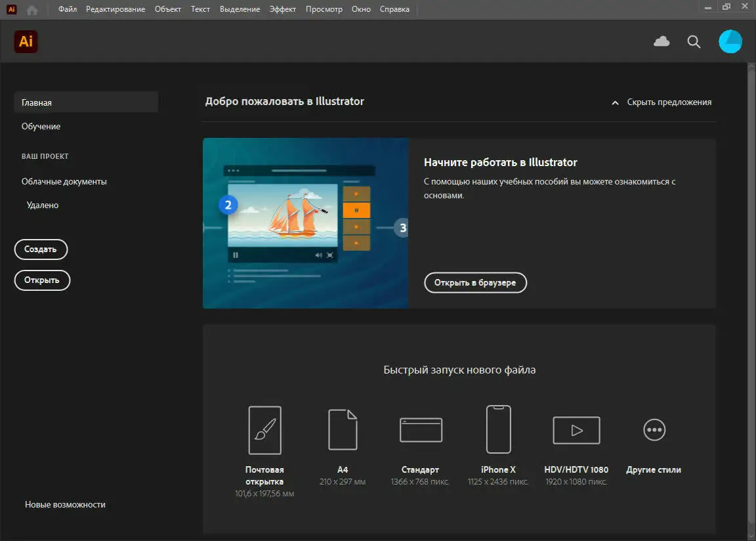The width and height of the screenshot is (756, 541).
Task: Select the iPhone X preset icon
Action: pyautogui.click(x=498, y=429)
